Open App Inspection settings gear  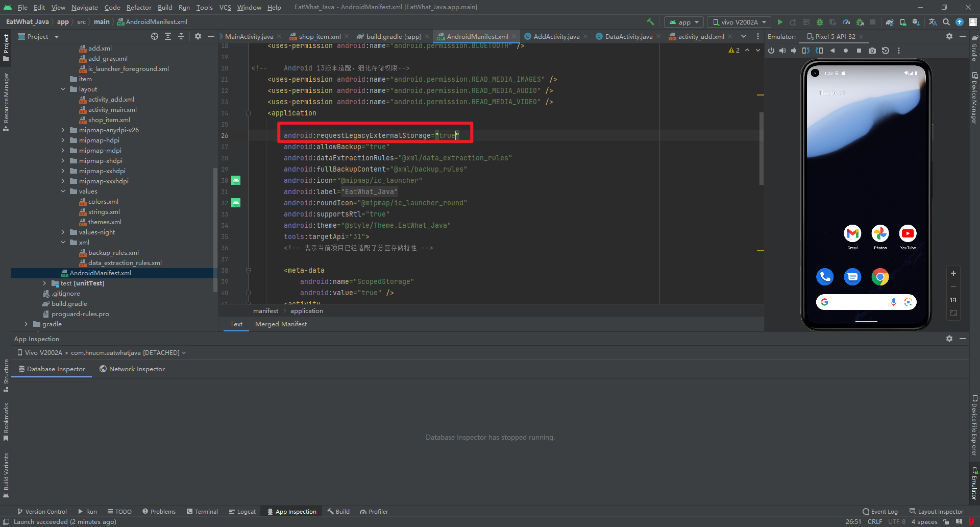(949, 339)
